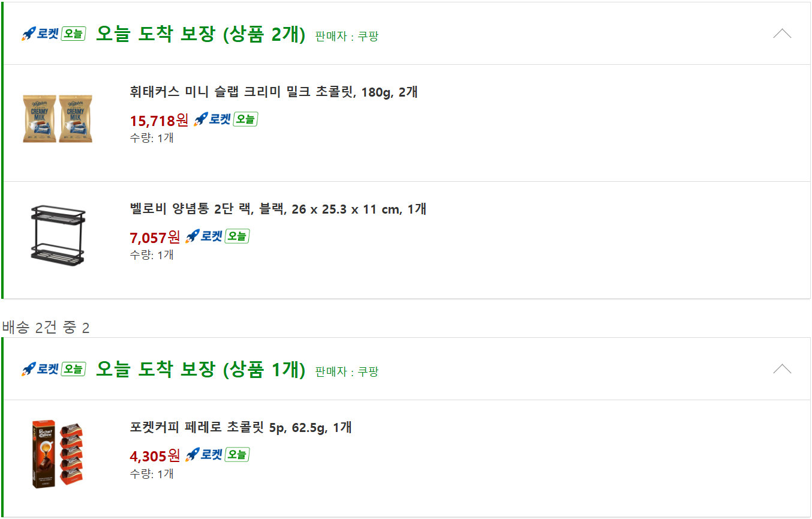This screenshot has width=812, height=519.
Task: Click 판매자 : 쿠팡 in the one-item header
Action: pyautogui.click(x=347, y=371)
